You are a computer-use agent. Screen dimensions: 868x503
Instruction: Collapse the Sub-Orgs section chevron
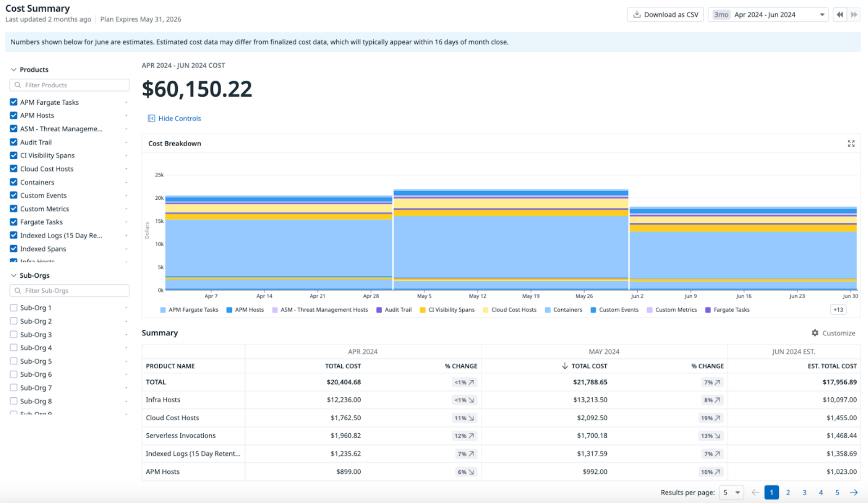pyautogui.click(x=13, y=275)
